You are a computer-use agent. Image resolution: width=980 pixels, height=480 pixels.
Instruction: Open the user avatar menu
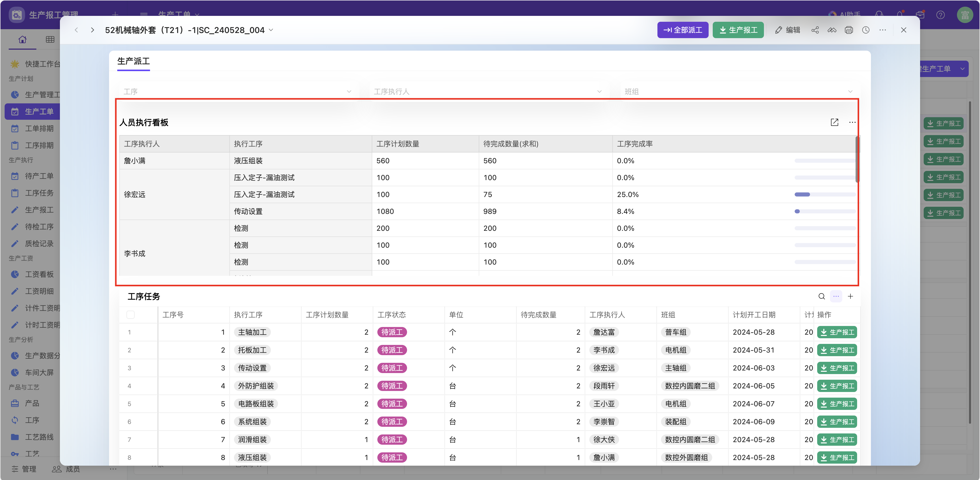coord(965,15)
